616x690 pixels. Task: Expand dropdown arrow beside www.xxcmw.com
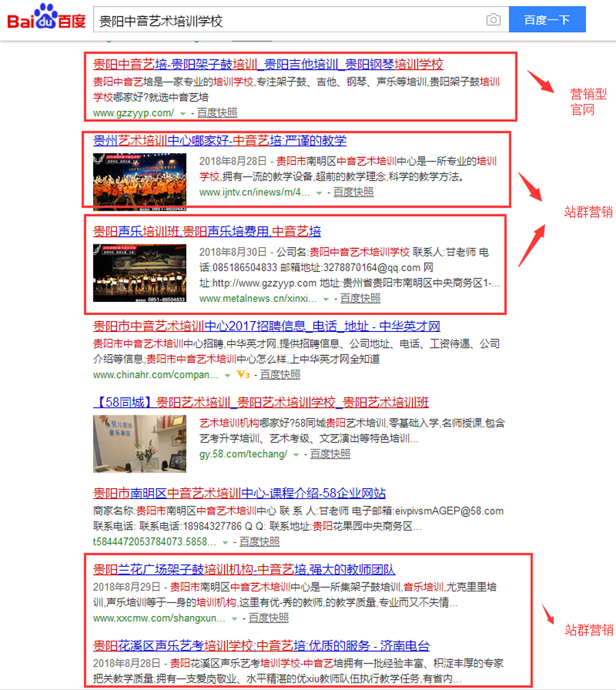point(235,619)
